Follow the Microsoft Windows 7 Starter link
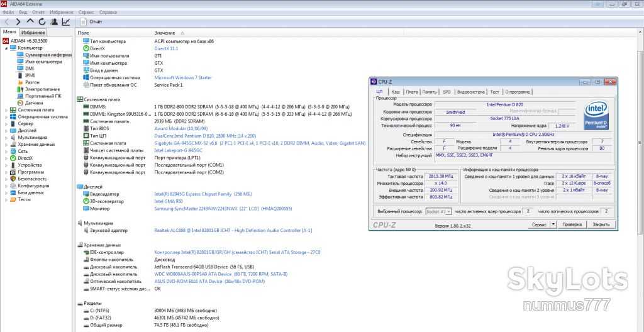Image resolution: width=644 pixels, height=332 pixels. (x=183, y=78)
